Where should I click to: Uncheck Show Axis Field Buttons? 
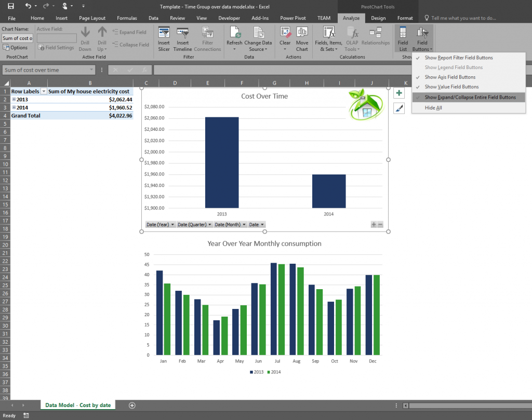click(449, 77)
